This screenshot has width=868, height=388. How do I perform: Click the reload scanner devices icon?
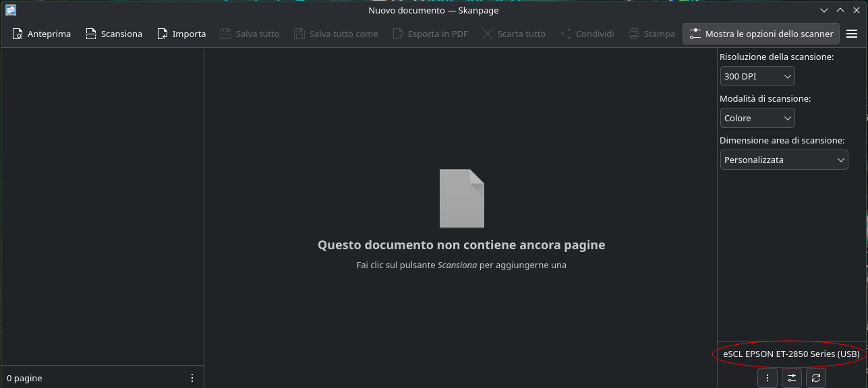816,378
